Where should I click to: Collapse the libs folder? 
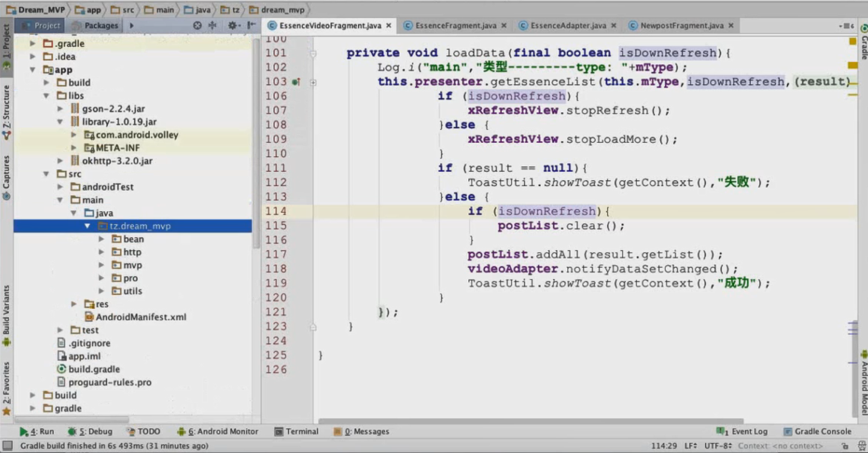[x=46, y=96]
